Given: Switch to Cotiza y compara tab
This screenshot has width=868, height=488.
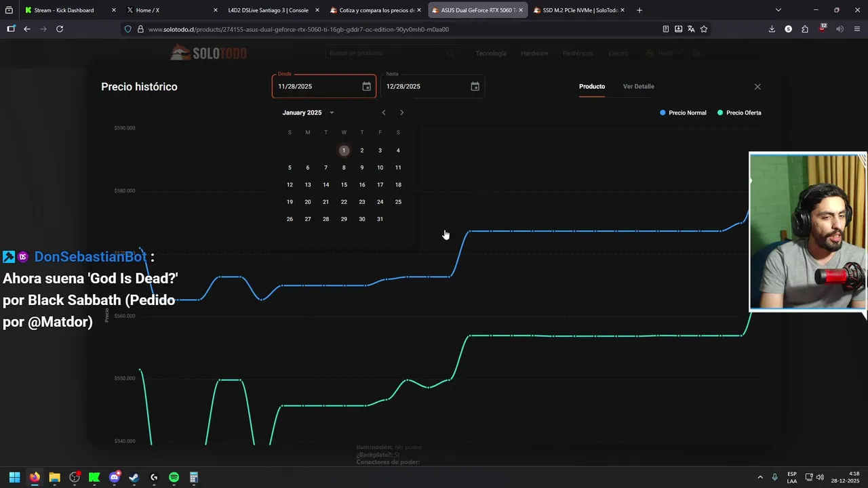Looking at the screenshot, I should point(376,10).
